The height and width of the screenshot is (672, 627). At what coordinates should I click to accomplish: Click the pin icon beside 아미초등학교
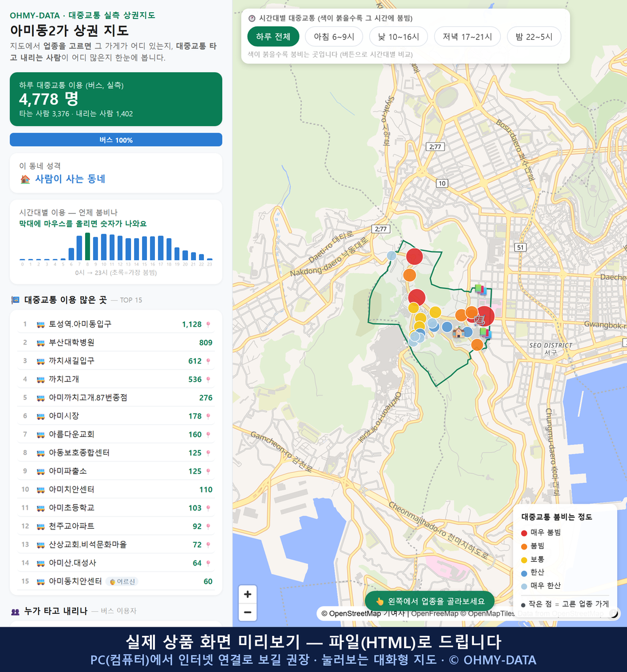click(208, 508)
